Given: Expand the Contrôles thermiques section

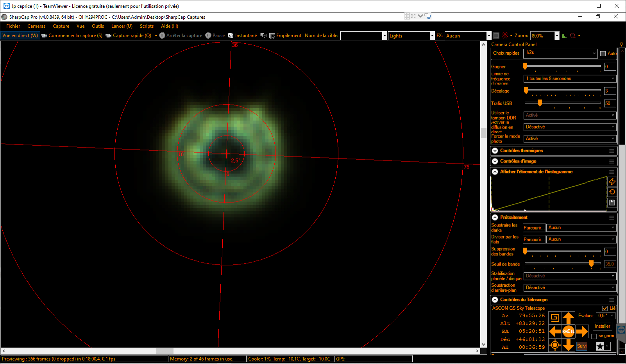Looking at the screenshot, I should (x=495, y=151).
